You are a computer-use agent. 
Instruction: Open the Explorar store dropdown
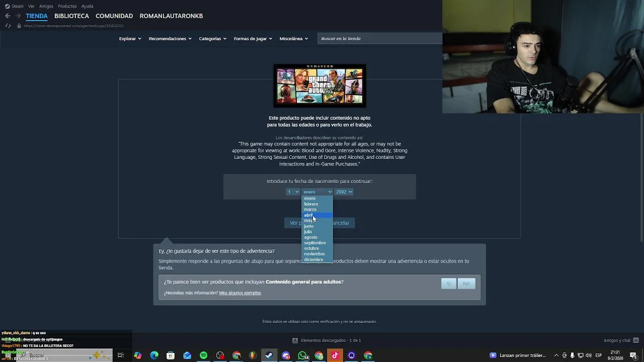[130, 39]
